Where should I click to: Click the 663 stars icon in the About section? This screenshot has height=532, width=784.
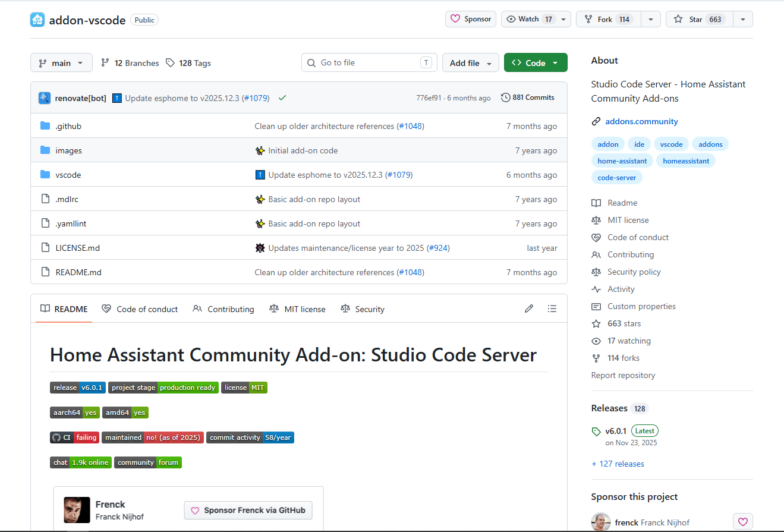[x=596, y=323]
